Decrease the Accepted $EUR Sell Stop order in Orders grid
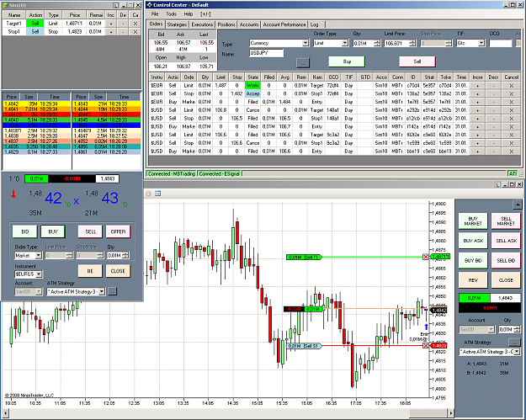Viewport: 526px width, 420px height. click(x=493, y=94)
